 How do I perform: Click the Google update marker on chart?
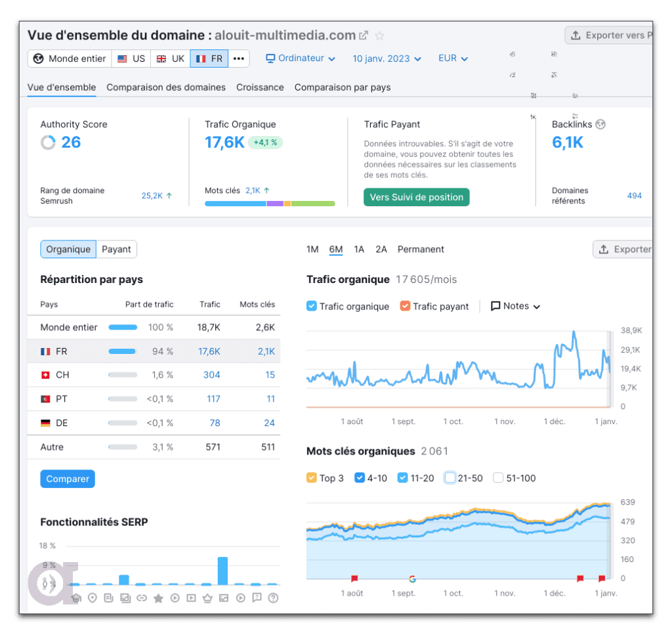(x=412, y=579)
